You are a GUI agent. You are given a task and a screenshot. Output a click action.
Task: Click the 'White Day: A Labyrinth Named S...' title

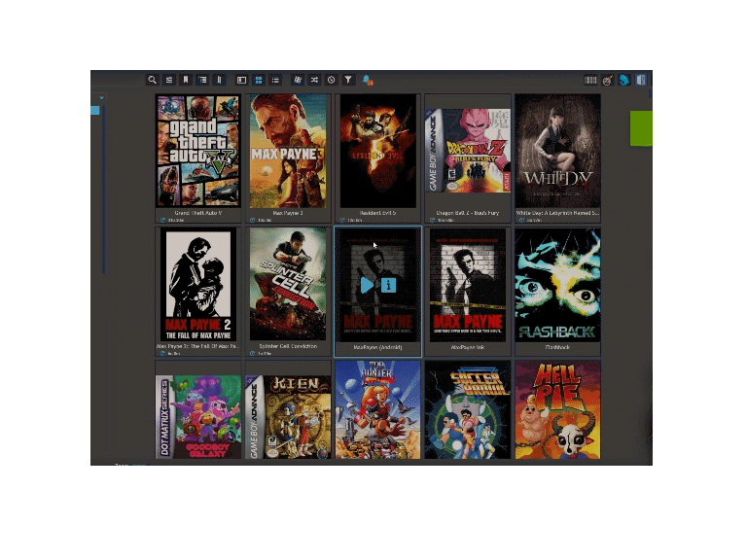pos(557,213)
